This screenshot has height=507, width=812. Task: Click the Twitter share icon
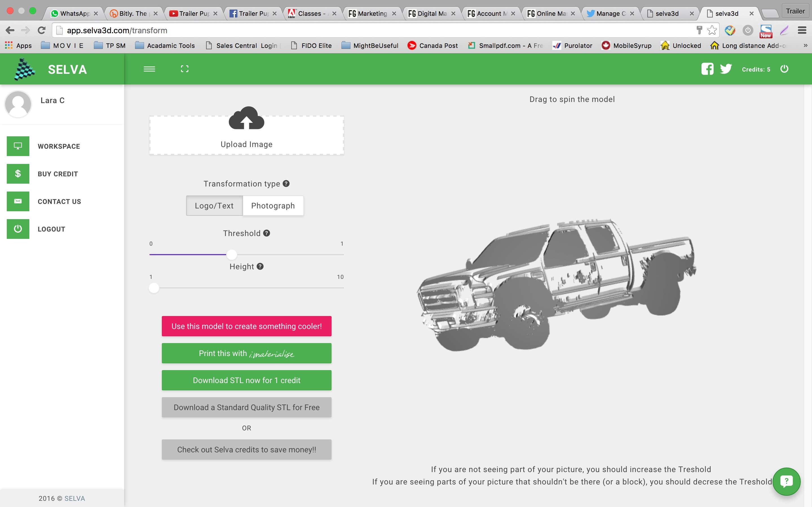(726, 69)
